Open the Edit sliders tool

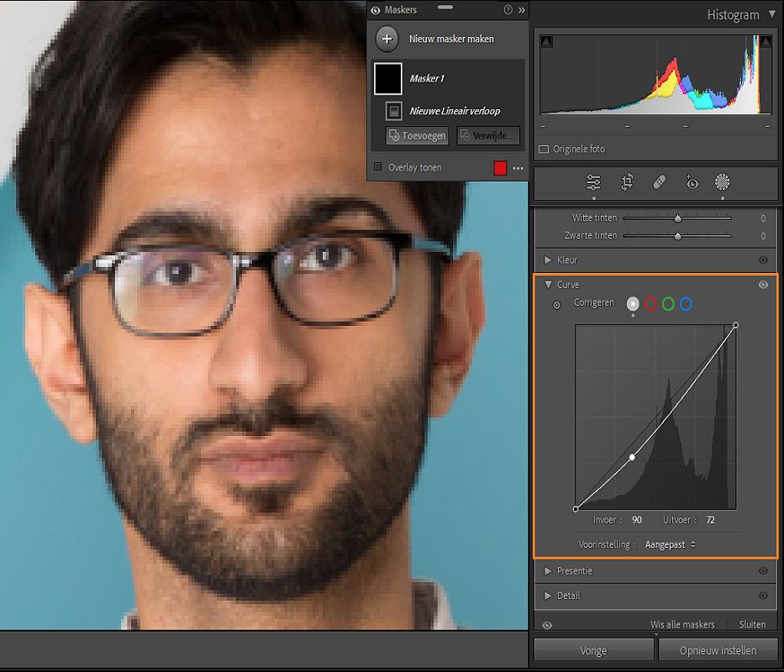click(x=593, y=182)
